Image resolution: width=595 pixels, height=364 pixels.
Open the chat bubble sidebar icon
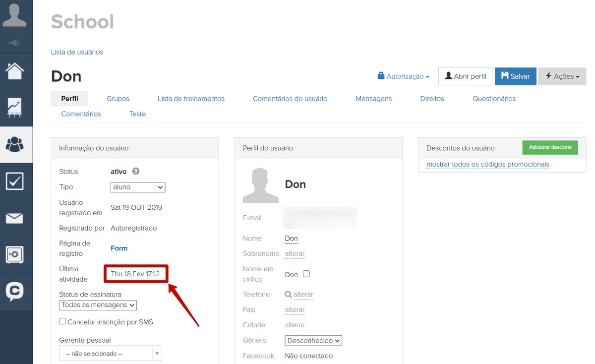click(15, 292)
